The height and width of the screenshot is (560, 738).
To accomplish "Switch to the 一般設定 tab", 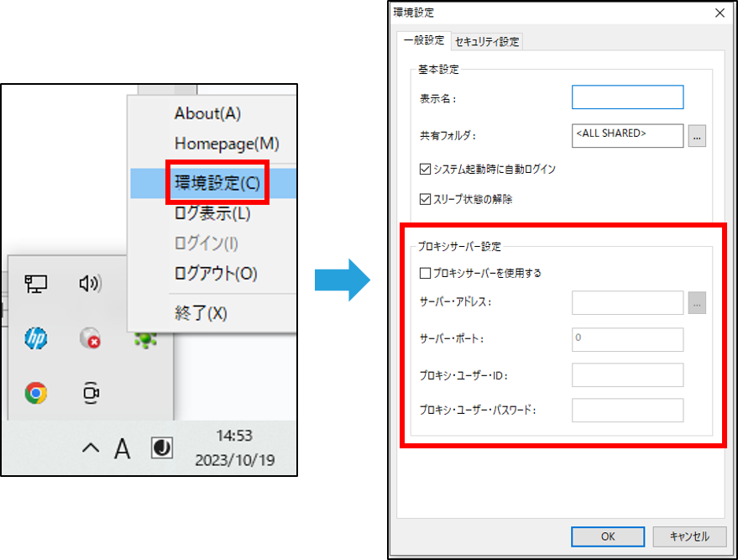I will pyautogui.click(x=424, y=40).
